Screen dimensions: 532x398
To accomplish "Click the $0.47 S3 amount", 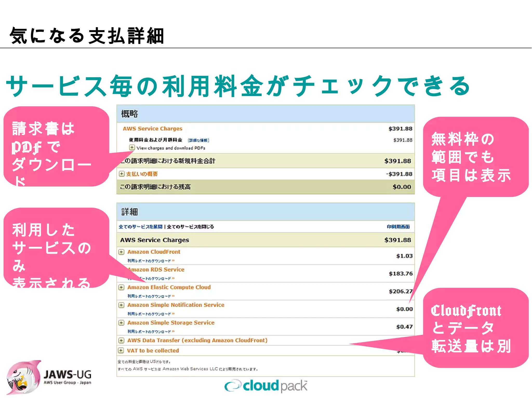I will click(x=404, y=327).
